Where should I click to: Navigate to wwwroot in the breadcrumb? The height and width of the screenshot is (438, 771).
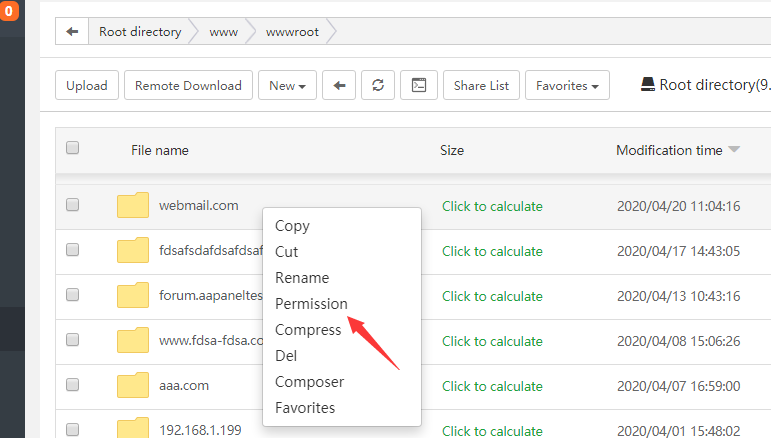point(292,32)
